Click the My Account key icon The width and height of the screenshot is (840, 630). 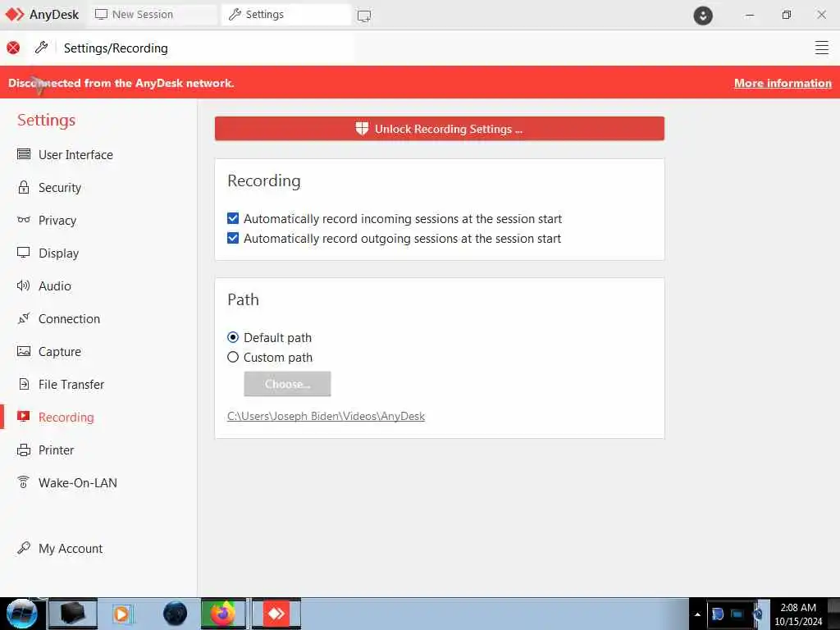point(24,547)
